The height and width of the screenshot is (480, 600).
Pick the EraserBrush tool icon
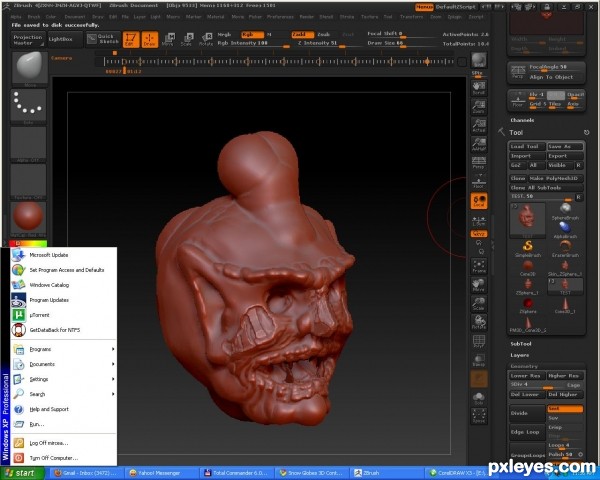click(565, 248)
